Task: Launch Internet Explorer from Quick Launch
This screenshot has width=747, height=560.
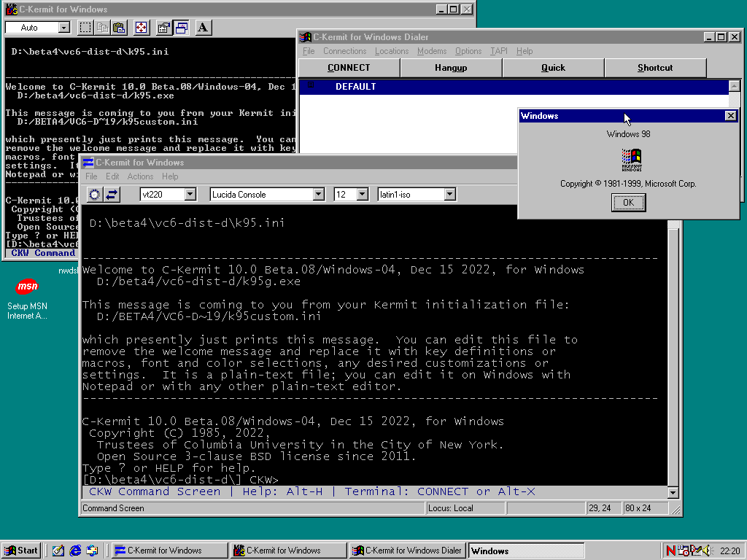Action: click(75, 551)
